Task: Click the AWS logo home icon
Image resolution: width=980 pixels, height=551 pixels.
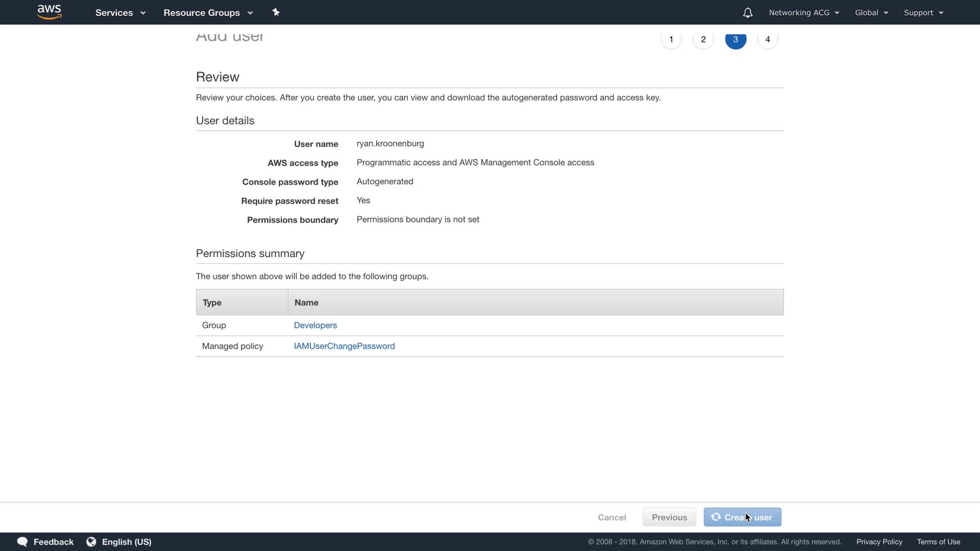Action: tap(50, 12)
